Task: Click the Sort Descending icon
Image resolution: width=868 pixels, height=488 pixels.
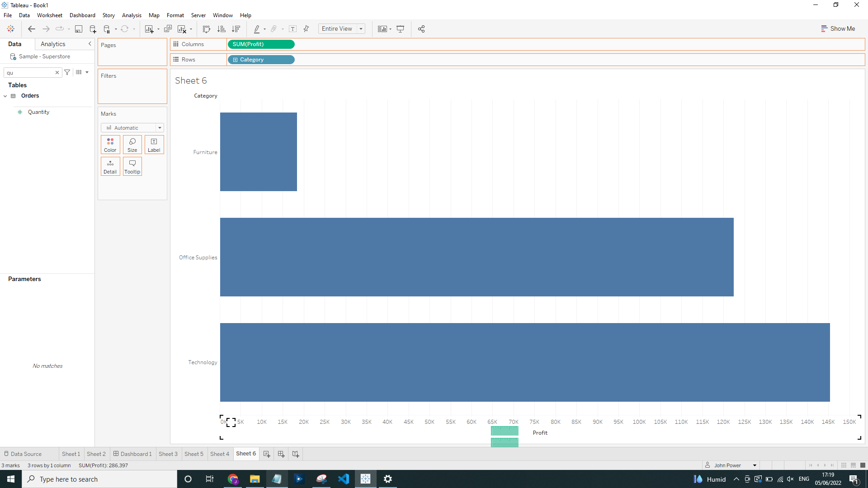Action: (236, 29)
